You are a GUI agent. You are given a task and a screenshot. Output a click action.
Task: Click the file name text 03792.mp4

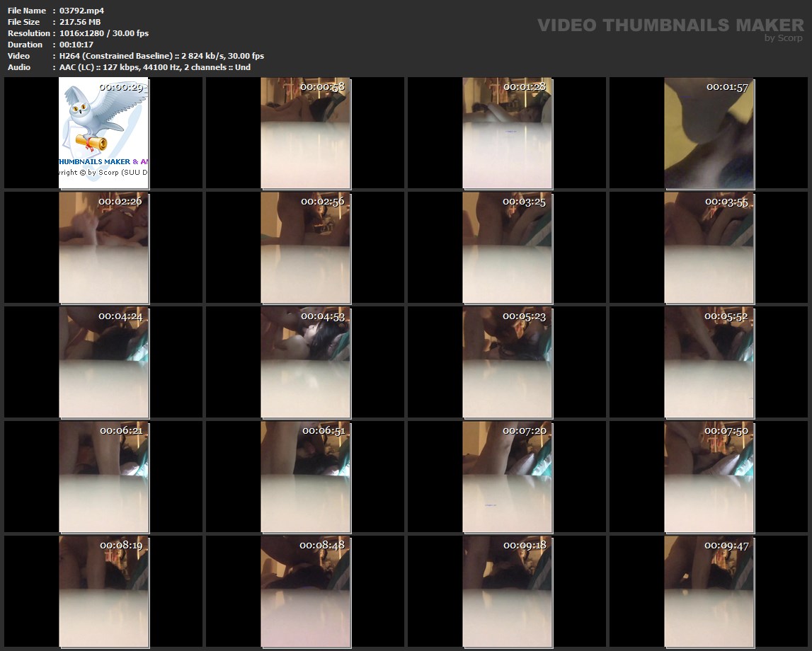tap(82, 11)
